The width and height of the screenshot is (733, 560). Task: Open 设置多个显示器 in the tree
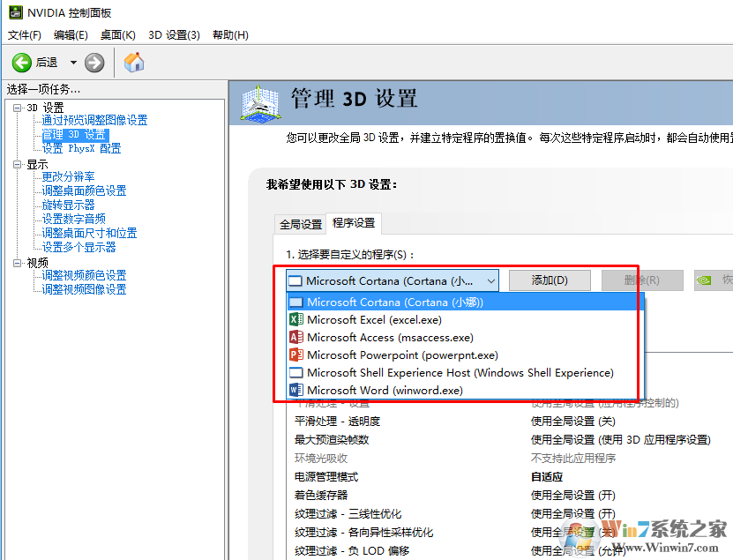(79, 247)
